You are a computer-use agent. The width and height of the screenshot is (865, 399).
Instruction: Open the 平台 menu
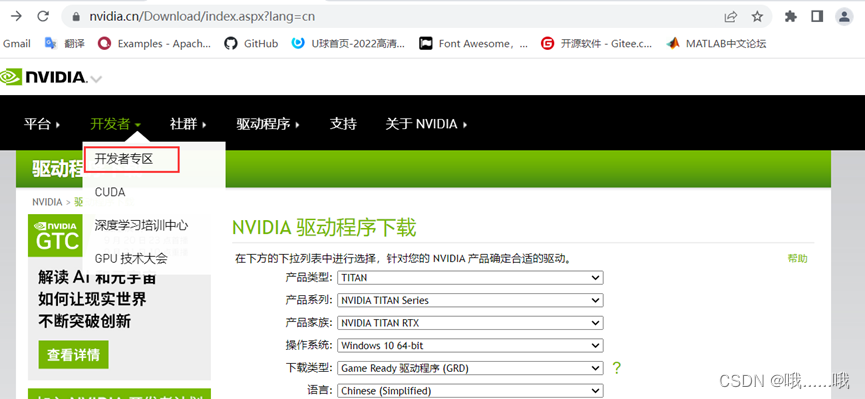point(42,124)
